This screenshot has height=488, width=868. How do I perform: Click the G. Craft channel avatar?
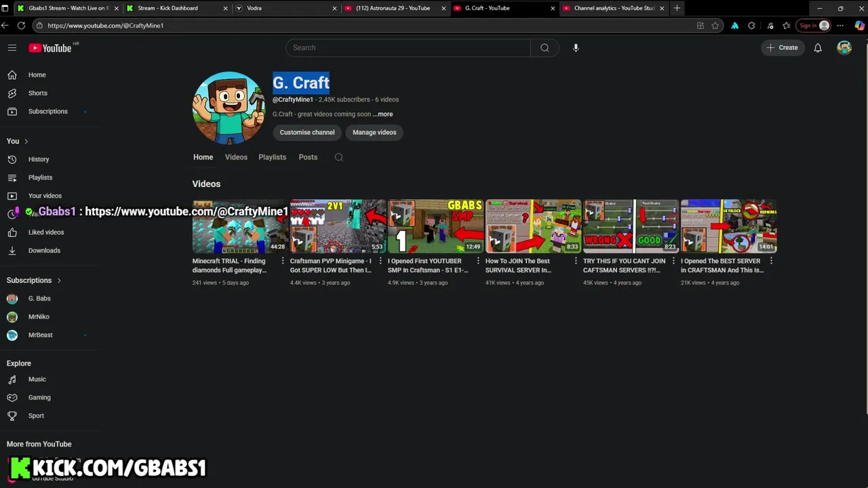pos(229,108)
